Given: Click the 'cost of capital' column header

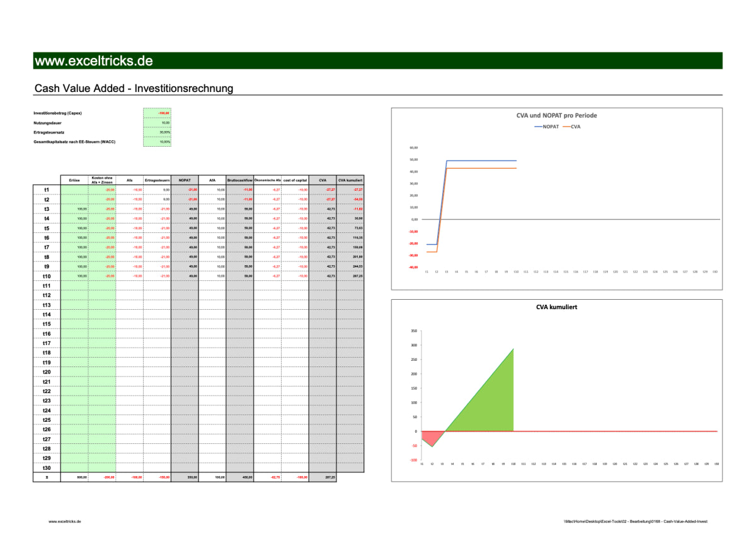Looking at the screenshot, I should tap(295, 180).
